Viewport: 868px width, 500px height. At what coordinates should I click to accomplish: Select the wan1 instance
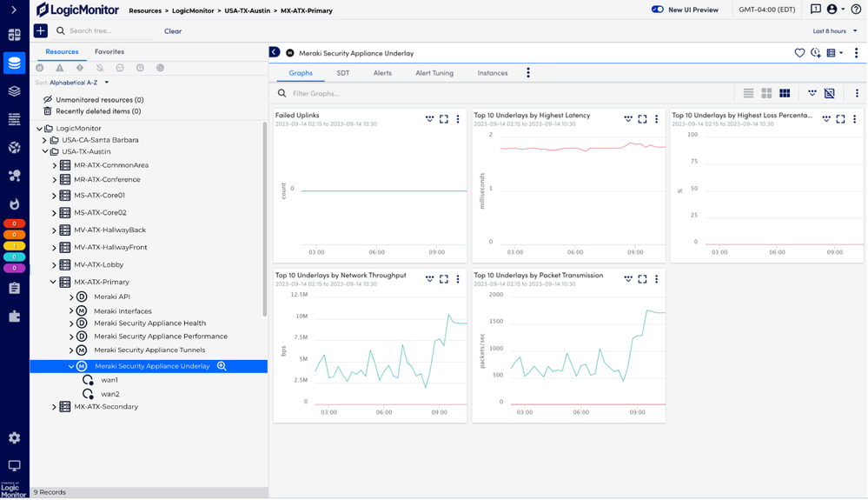109,380
